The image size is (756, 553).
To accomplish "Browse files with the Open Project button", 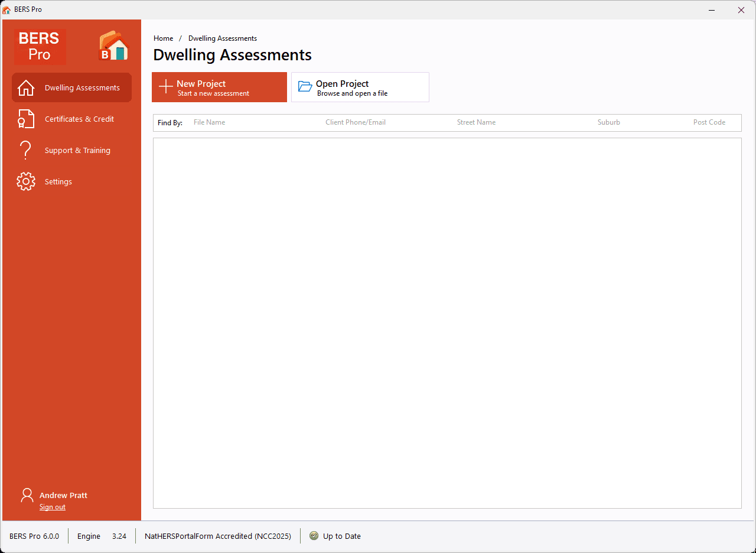I will coord(360,87).
